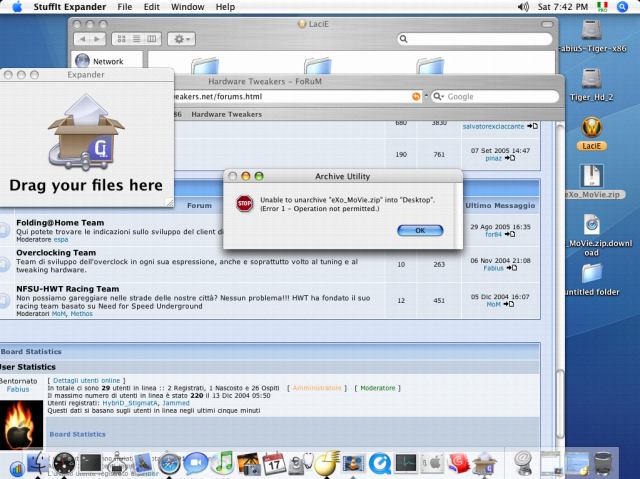The height and width of the screenshot is (479, 640).
Task: Select Network in the LaciE window sidebar
Action: click(100, 61)
